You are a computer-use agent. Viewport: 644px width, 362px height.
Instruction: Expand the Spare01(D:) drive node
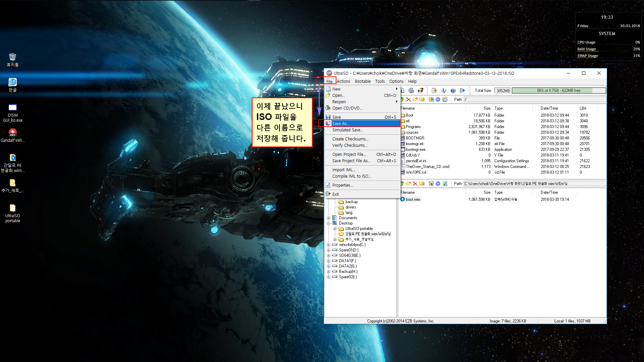click(x=329, y=250)
